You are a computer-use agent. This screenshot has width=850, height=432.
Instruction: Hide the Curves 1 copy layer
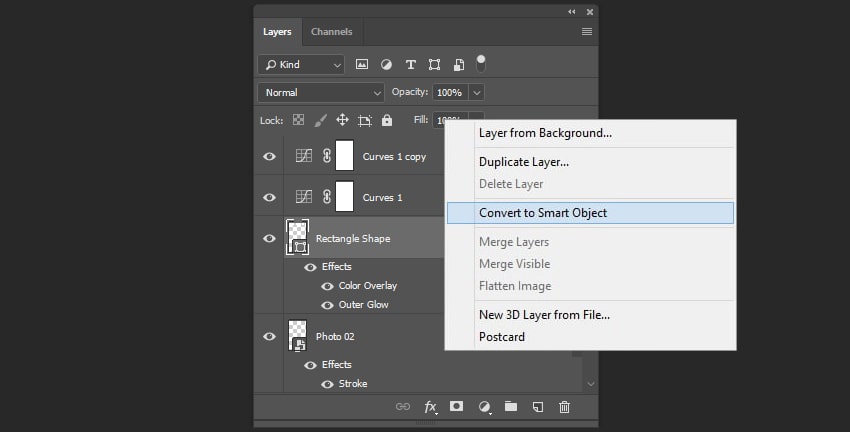pyautogui.click(x=269, y=156)
